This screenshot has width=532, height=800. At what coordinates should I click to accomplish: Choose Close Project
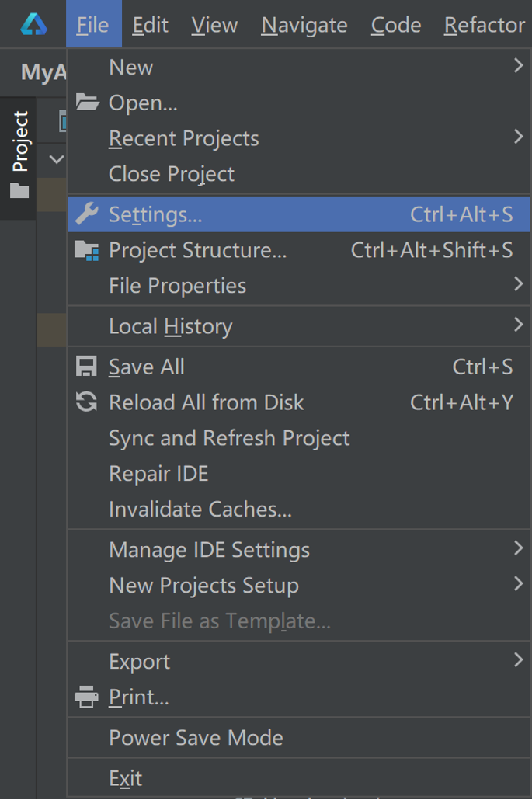coord(172,173)
